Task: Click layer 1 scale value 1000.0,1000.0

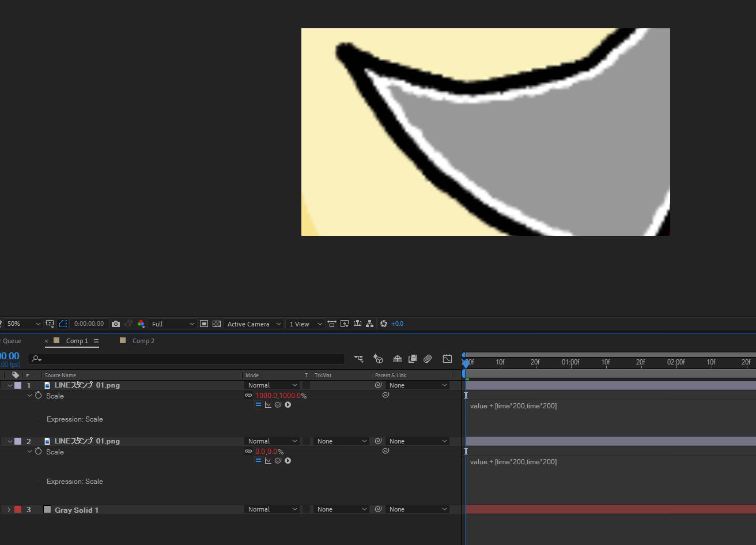Action: click(278, 396)
